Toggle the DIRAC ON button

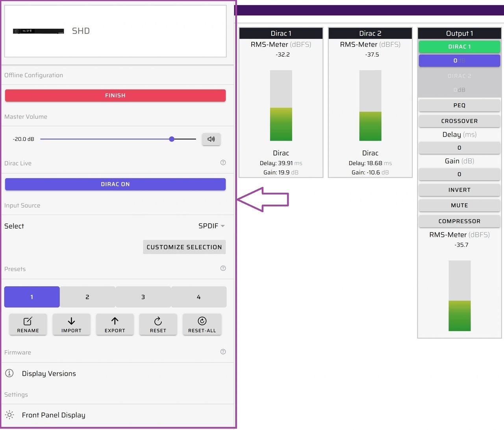115,184
